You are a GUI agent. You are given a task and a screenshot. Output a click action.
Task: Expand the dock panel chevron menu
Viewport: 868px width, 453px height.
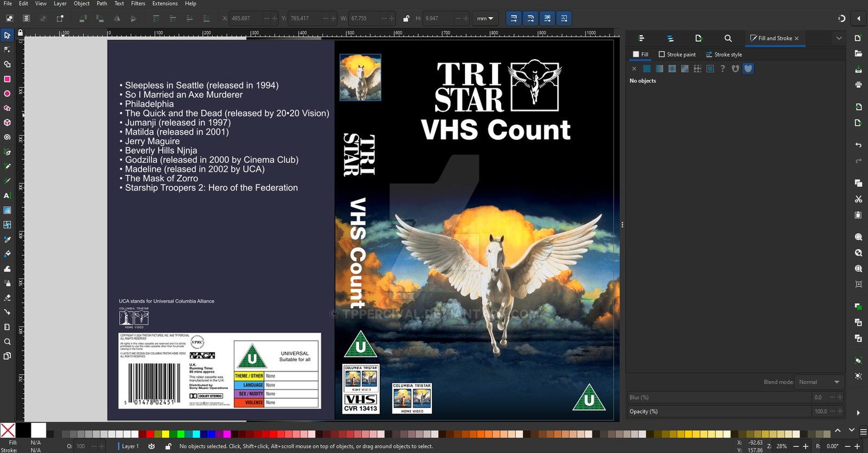click(839, 38)
